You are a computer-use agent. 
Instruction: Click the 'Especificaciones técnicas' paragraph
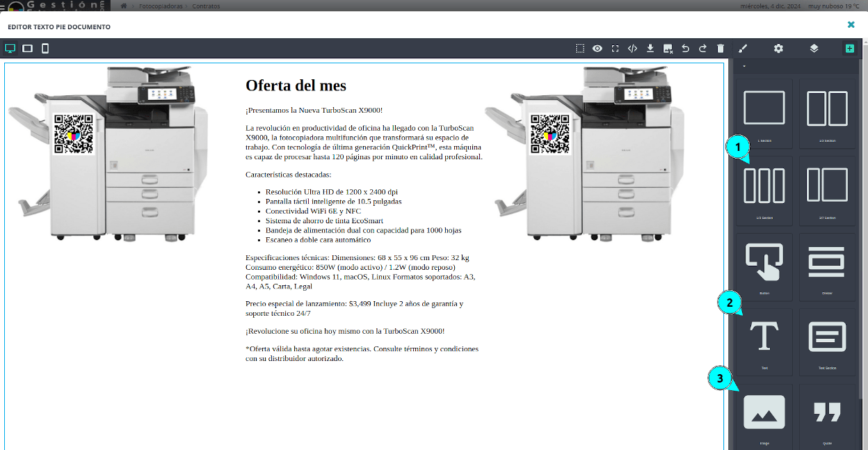[364, 272]
